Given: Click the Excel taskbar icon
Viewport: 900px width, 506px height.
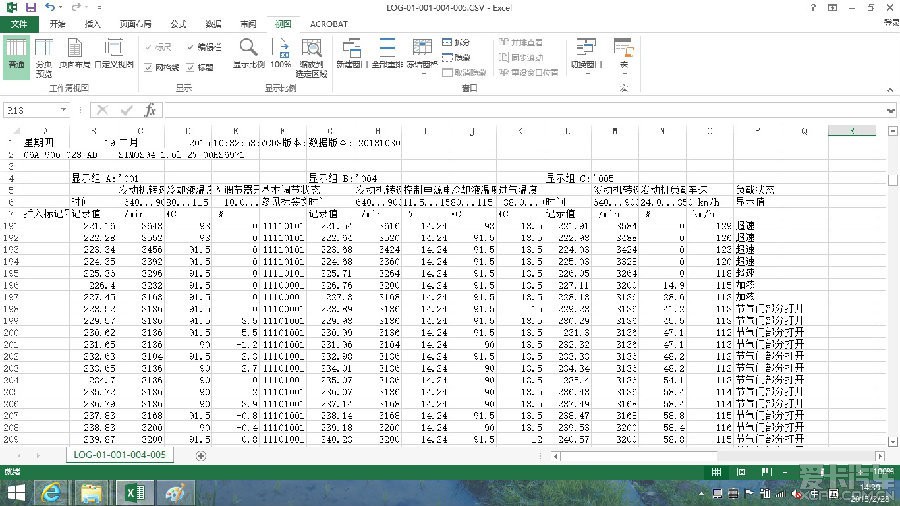Looking at the screenshot, I should [135, 493].
